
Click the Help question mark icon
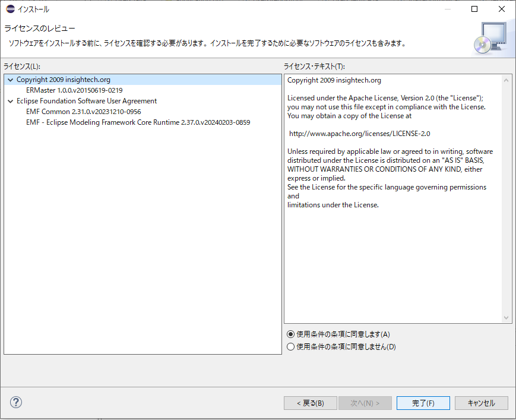point(15,402)
